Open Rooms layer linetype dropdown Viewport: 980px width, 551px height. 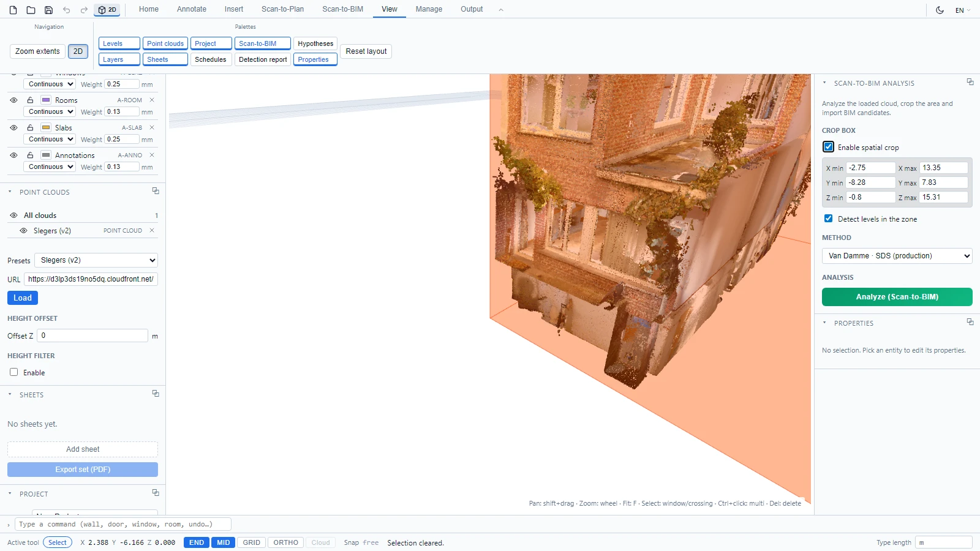point(50,111)
